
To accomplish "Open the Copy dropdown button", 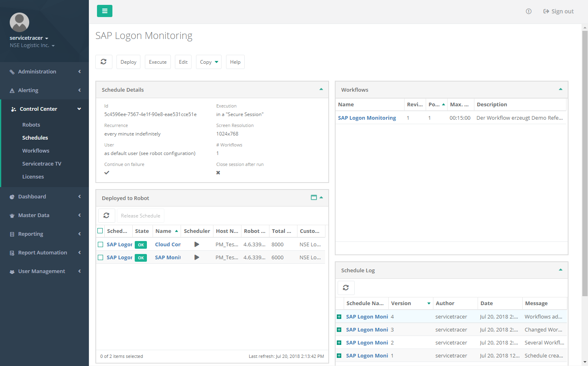I will [x=209, y=62].
